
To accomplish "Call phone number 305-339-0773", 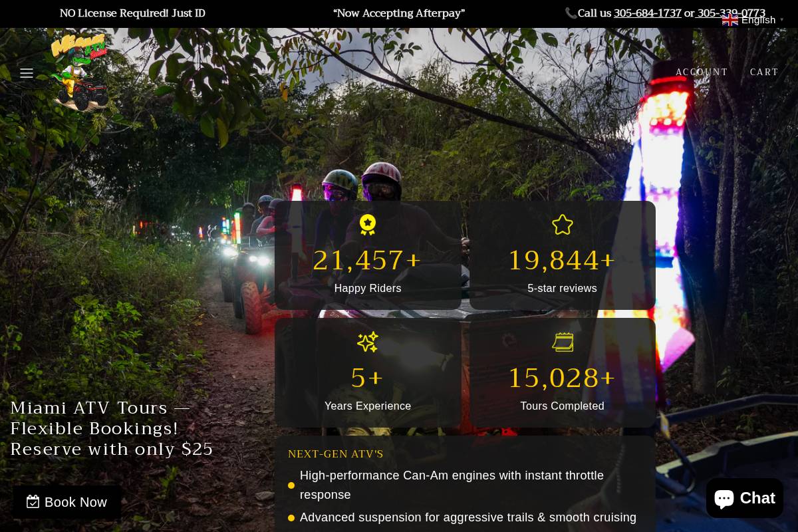I will 731,13.
